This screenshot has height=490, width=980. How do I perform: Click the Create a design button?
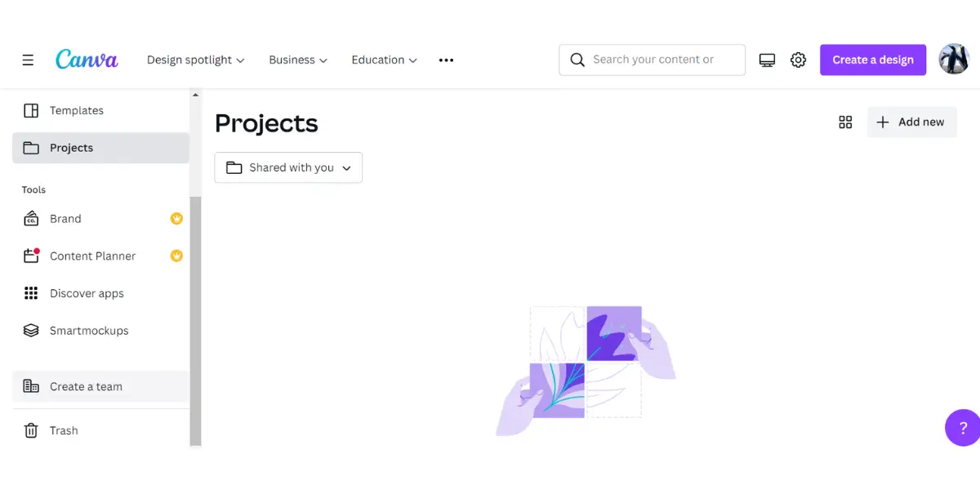pyautogui.click(x=873, y=60)
